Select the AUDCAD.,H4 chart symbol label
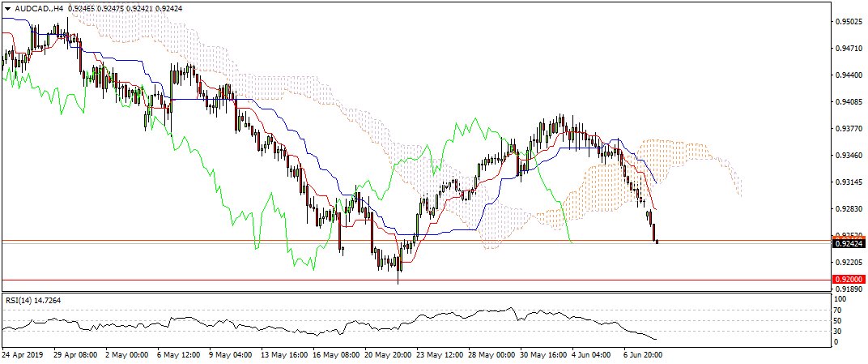 point(40,7)
